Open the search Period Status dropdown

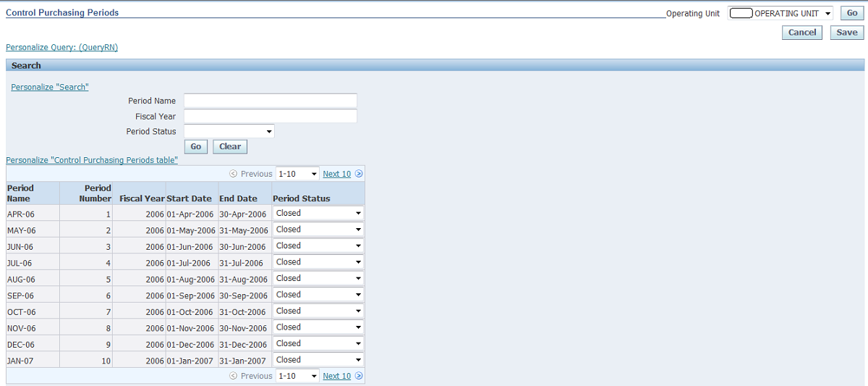click(229, 131)
